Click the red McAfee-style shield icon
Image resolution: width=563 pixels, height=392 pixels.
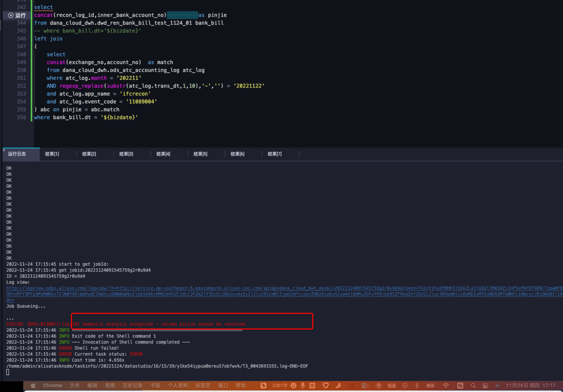(x=352, y=385)
